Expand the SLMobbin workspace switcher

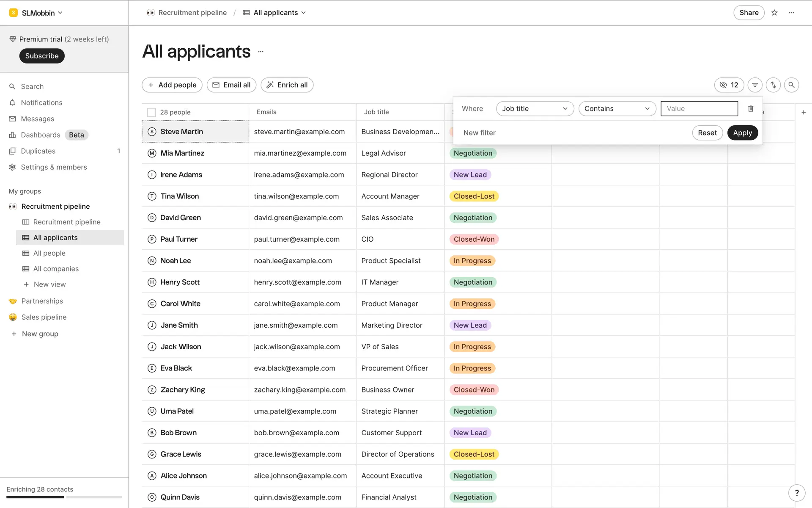click(x=38, y=13)
